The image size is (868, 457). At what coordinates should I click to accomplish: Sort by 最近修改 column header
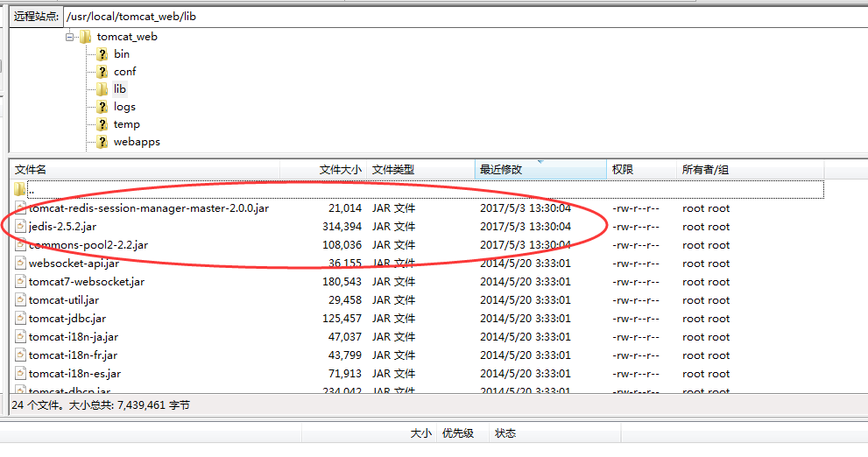[540, 170]
